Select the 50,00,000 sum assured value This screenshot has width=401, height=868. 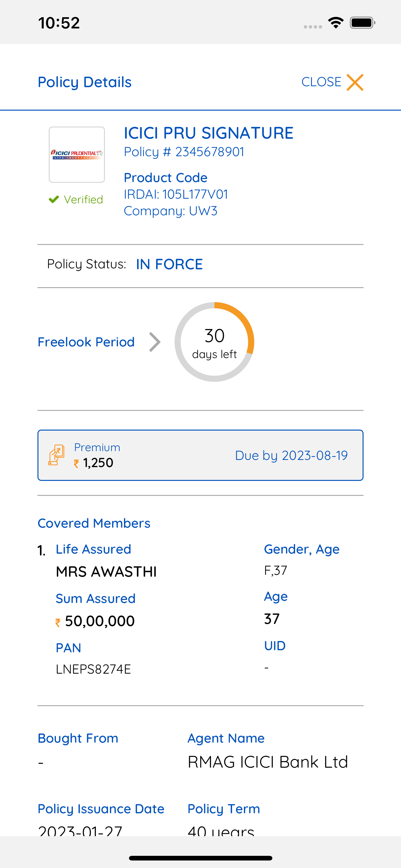click(100, 621)
